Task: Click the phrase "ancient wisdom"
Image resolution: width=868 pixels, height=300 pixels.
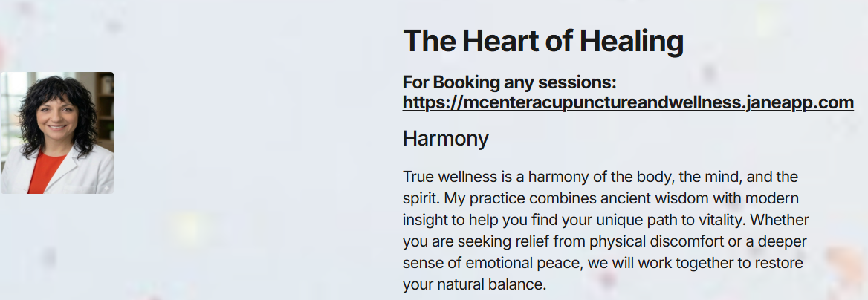Action: click(655, 199)
